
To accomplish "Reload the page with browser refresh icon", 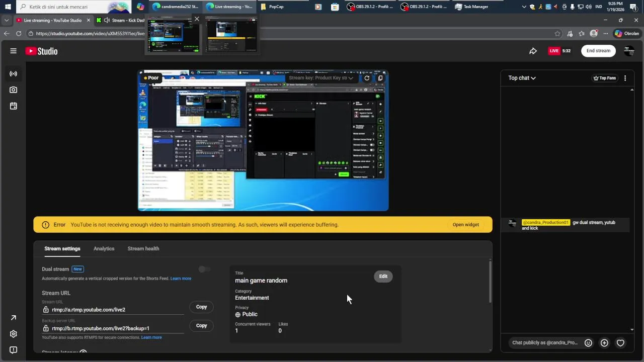I will coord(19,34).
